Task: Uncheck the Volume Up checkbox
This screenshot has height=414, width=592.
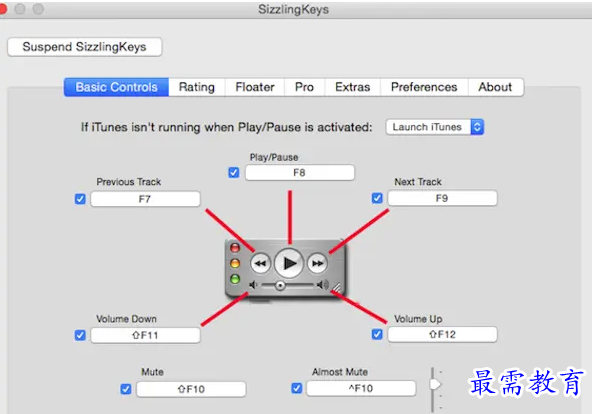Action: (377, 334)
